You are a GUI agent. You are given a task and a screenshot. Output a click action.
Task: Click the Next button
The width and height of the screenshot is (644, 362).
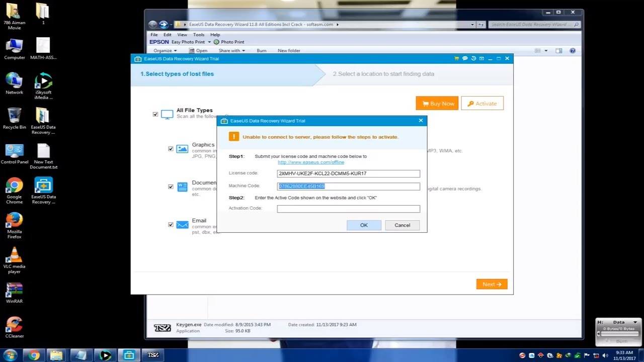(x=492, y=284)
